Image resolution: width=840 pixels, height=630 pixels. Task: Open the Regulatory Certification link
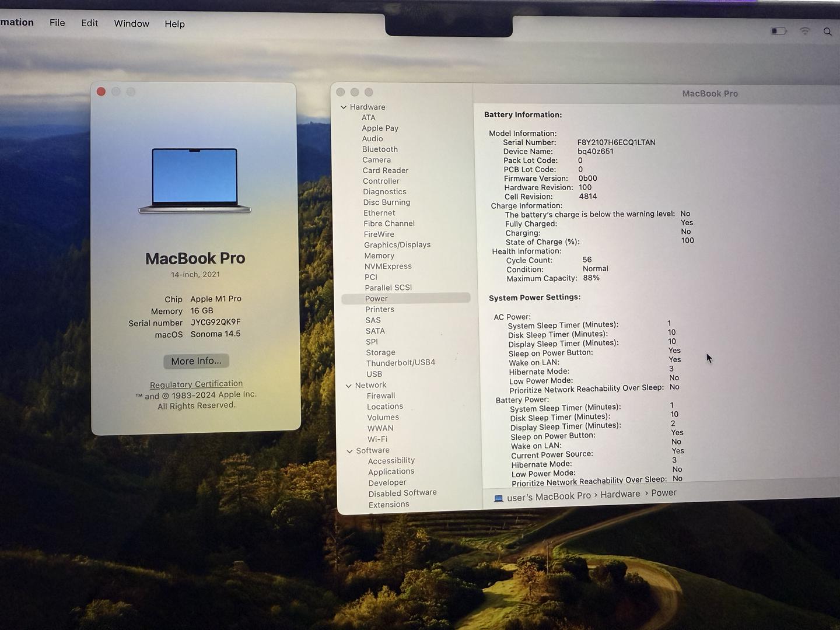click(x=196, y=384)
